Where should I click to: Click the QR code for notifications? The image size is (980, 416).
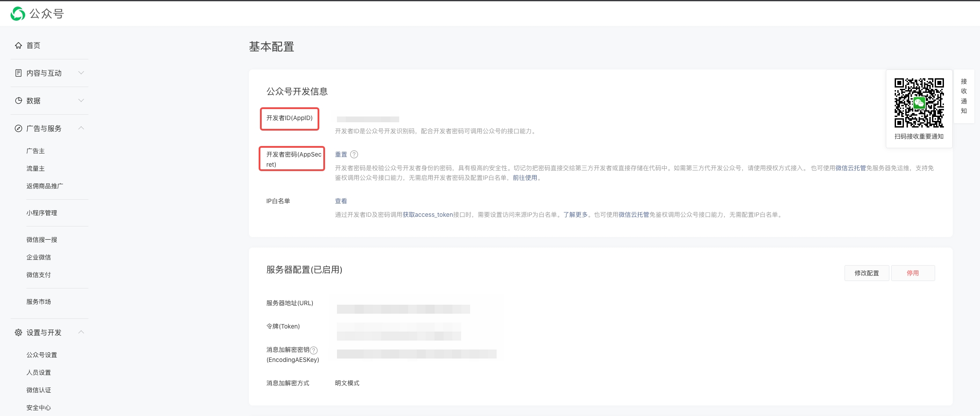click(919, 103)
